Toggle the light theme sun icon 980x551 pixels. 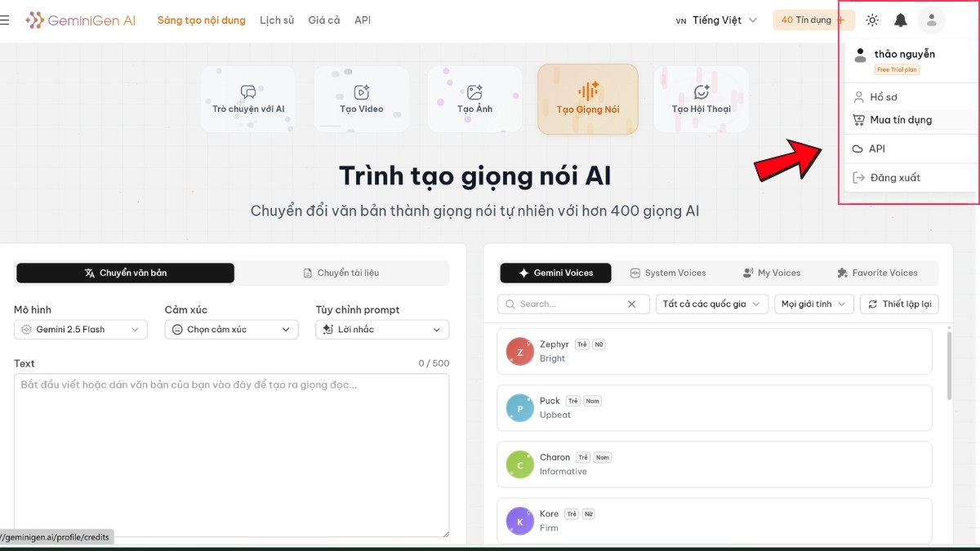(x=871, y=20)
